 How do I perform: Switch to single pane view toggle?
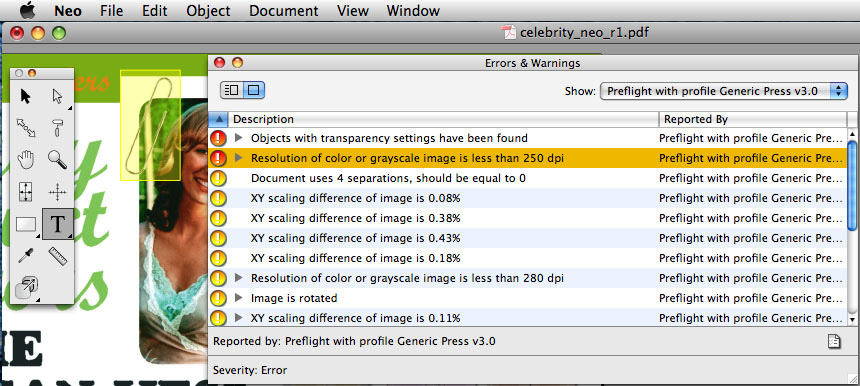point(253,90)
